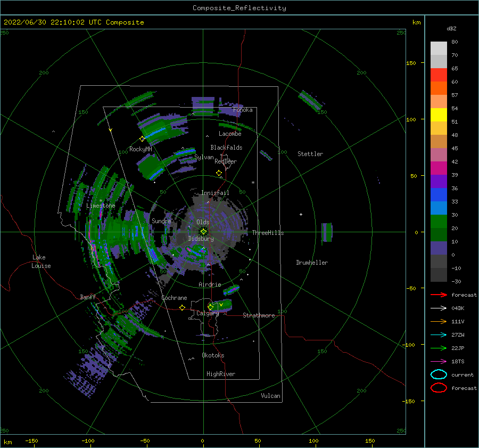
Task: Click the Cochrane label
Action: [x=174, y=298]
